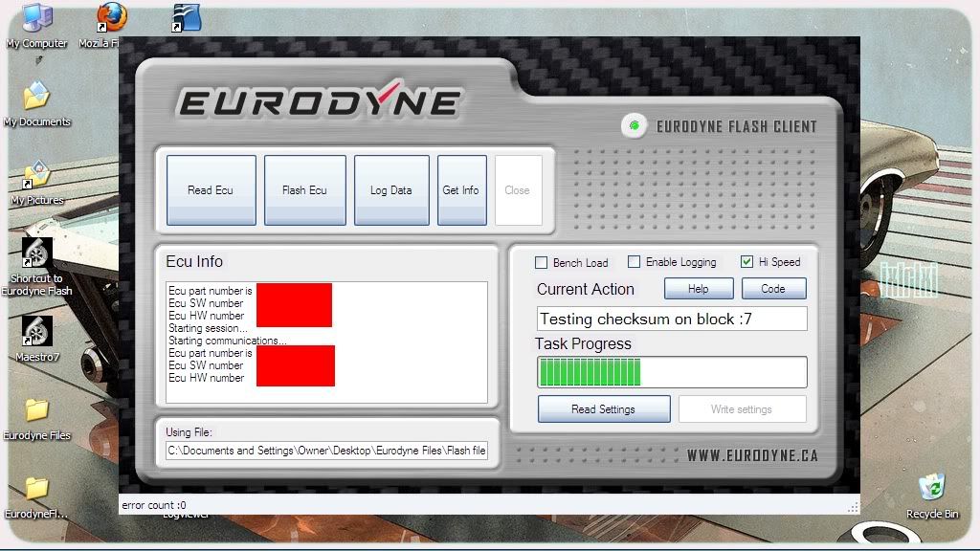
Task: Select the 'Starting session...' log line
Action: [x=208, y=328]
